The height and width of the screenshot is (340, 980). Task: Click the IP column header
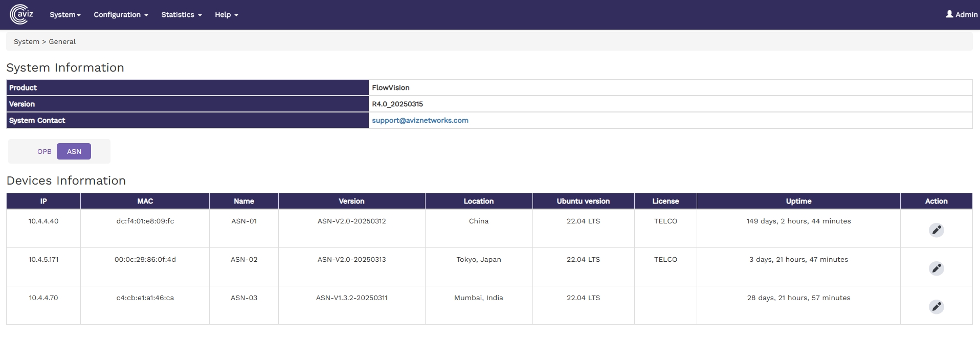[43, 201]
